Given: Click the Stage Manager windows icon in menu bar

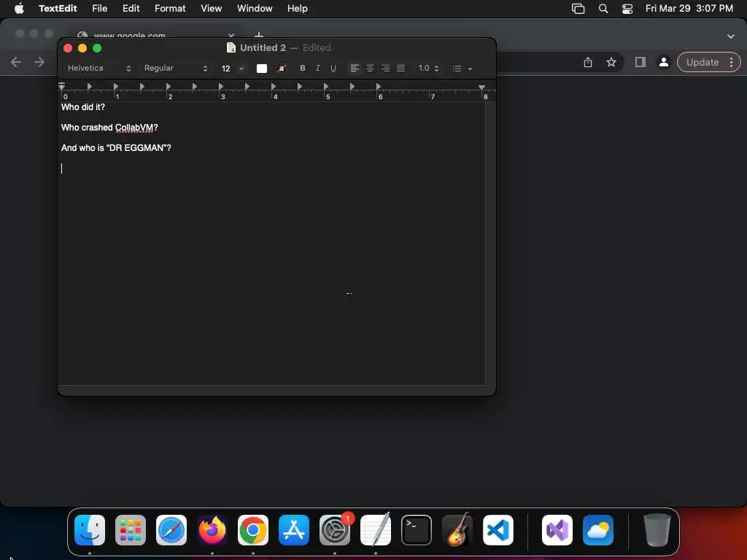Looking at the screenshot, I should (578, 9).
